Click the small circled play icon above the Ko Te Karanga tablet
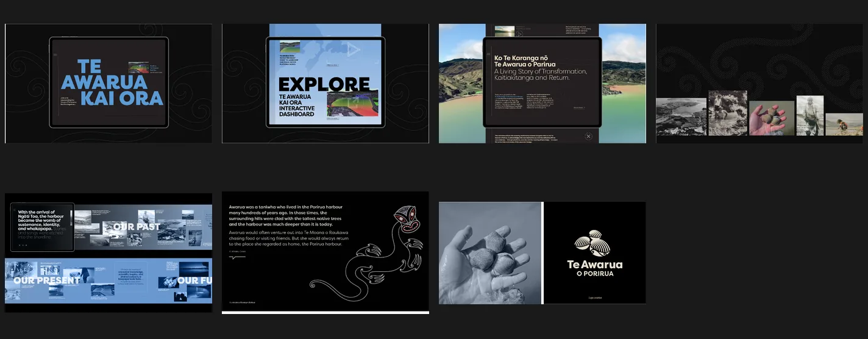 (x=519, y=35)
